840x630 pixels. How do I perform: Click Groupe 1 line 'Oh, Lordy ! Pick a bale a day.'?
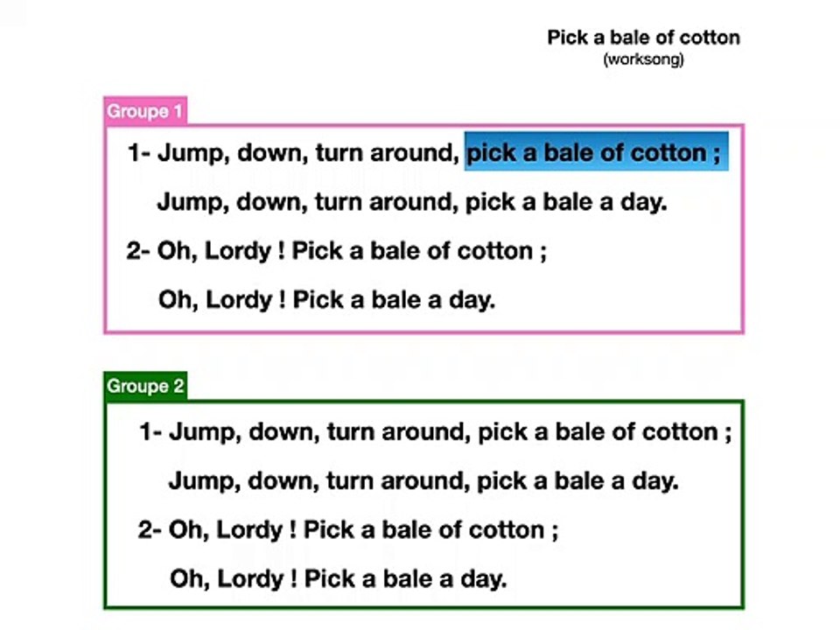click(326, 300)
